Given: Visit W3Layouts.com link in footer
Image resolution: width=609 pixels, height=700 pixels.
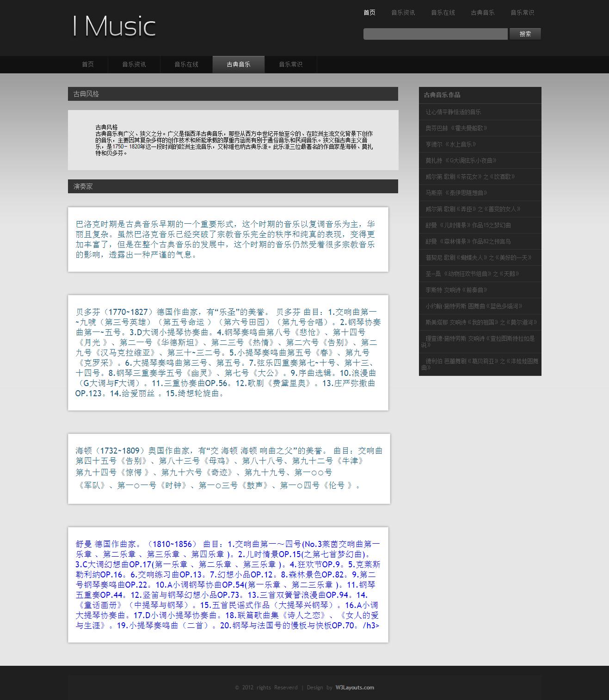Looking at the screenshot, I should [355, 688].
